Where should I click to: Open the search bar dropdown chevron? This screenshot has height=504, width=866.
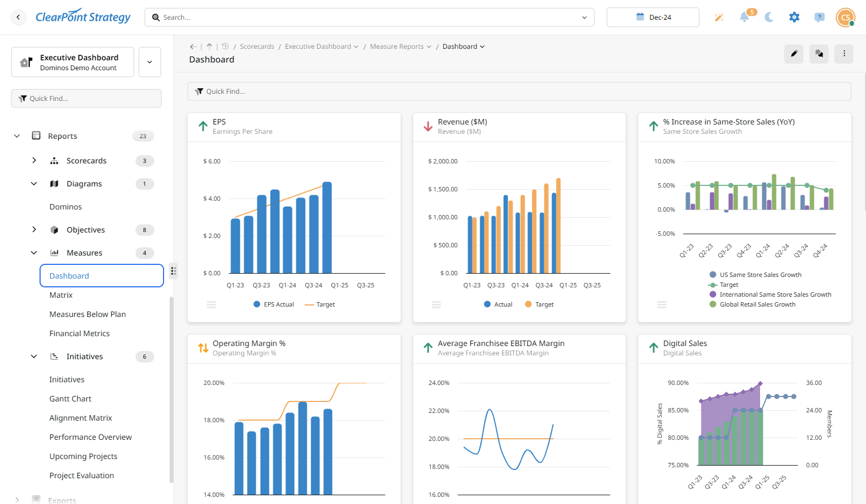(584, 18)
